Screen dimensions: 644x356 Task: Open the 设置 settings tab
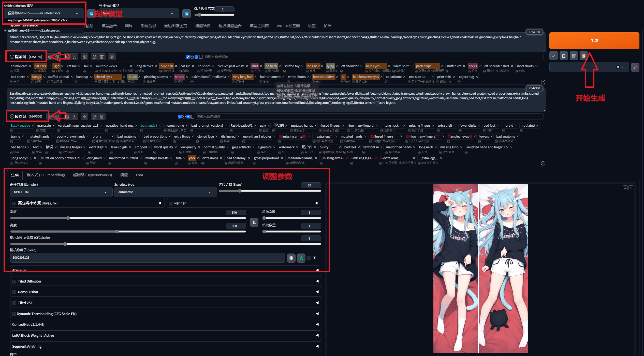pos(312,26)
